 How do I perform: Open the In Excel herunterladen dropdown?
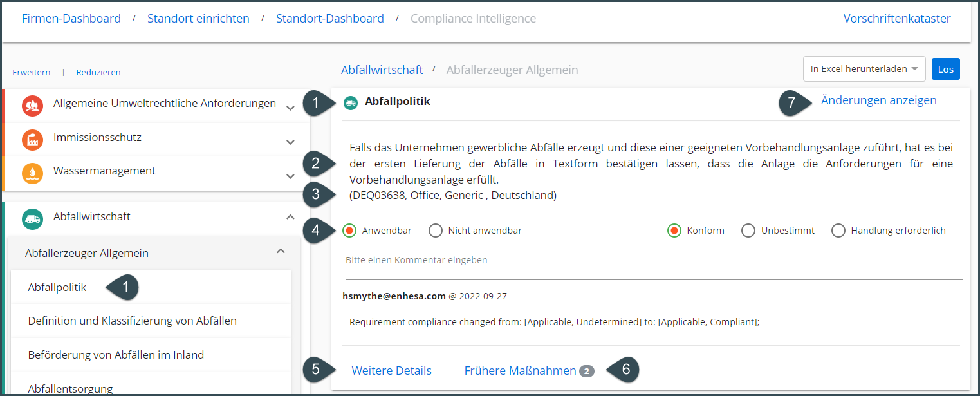pyautogui.click(x=864, y=69)
